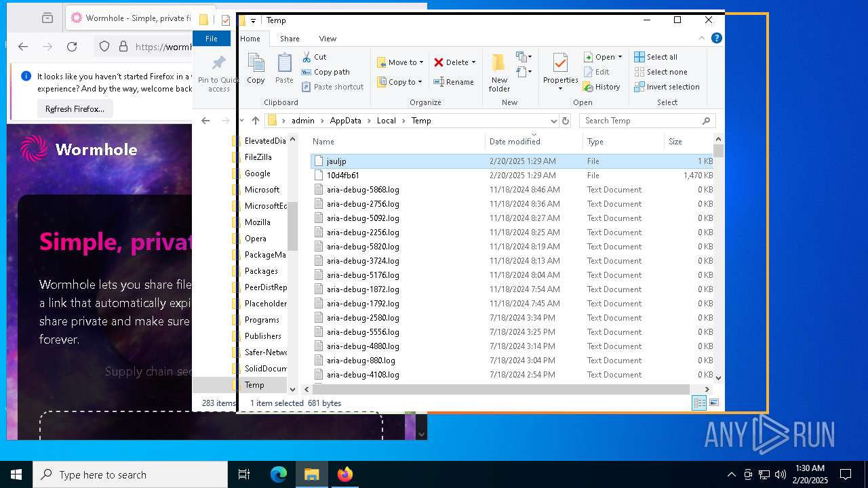Switch to the Home ribbon tab
This screenshot has width=868, height=488.
[x=250, y=39]
